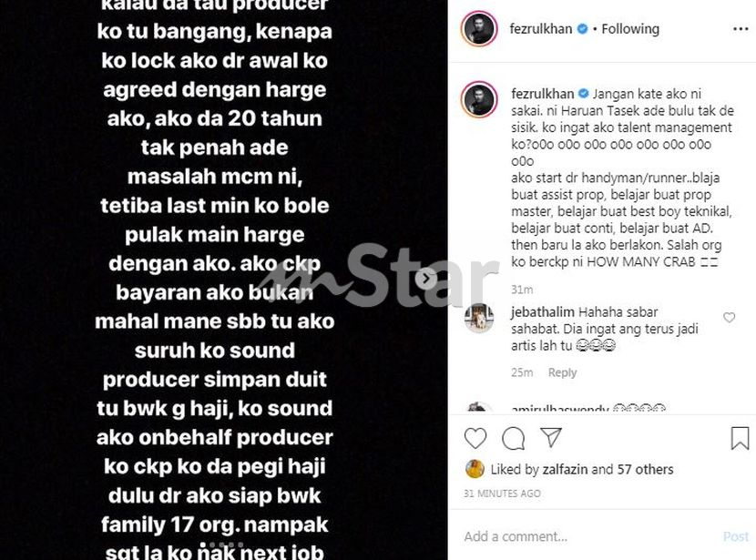756x560 pixels.
Task: Go to the next slide with the arrow
Action: click(425, 278)
